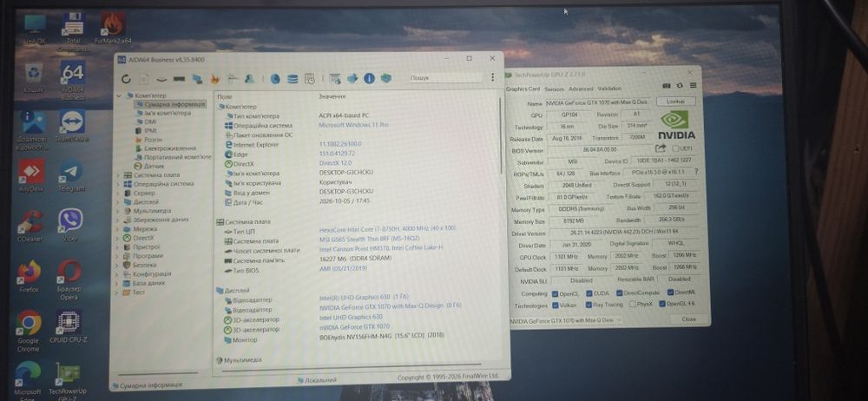The height and width of the screenshot is (401, 868).
Task: Toggle PhysX checkbox in GPU-Z
Action: click(x=632, y=304)
